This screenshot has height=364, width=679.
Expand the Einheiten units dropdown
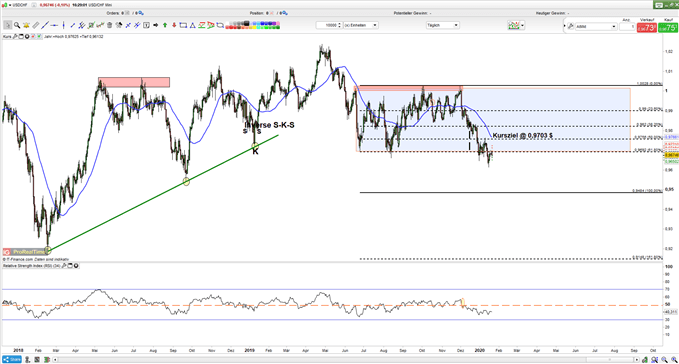(361, 26)
